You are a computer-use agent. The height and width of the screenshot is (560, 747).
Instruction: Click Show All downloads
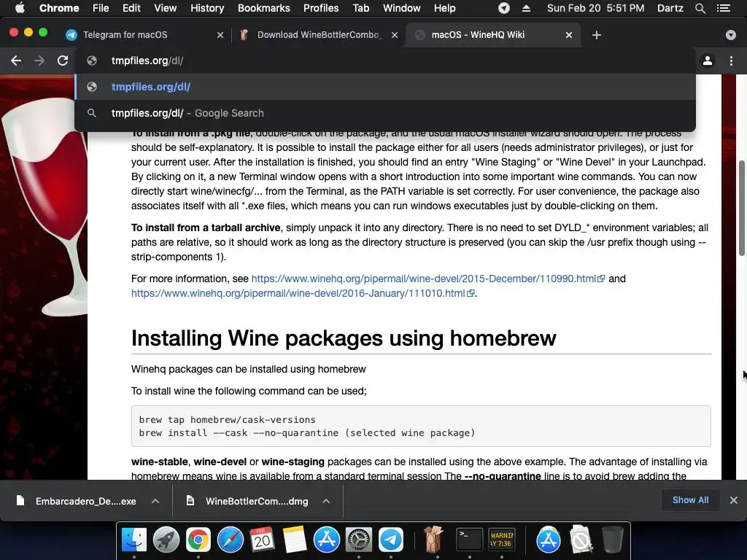[690, 500]
